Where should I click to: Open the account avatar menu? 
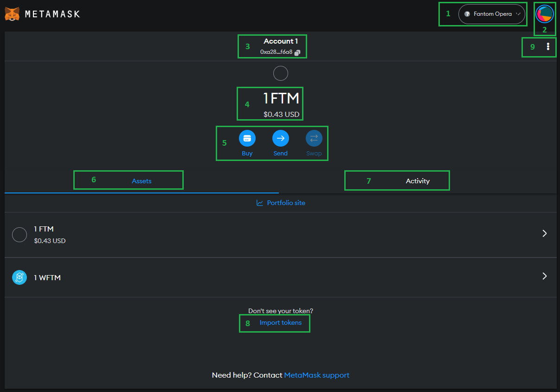(x=545, y=14)
